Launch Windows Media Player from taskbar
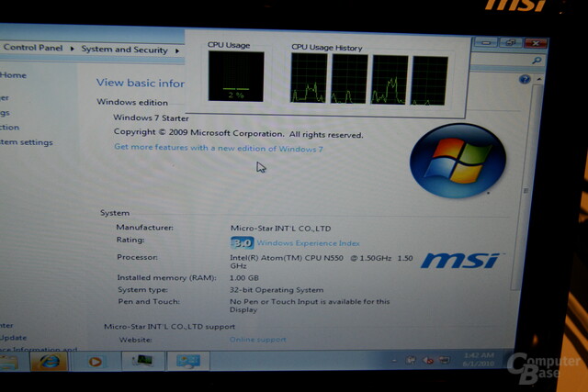Viewport: 588px width, 392px height. pos(95,362)
